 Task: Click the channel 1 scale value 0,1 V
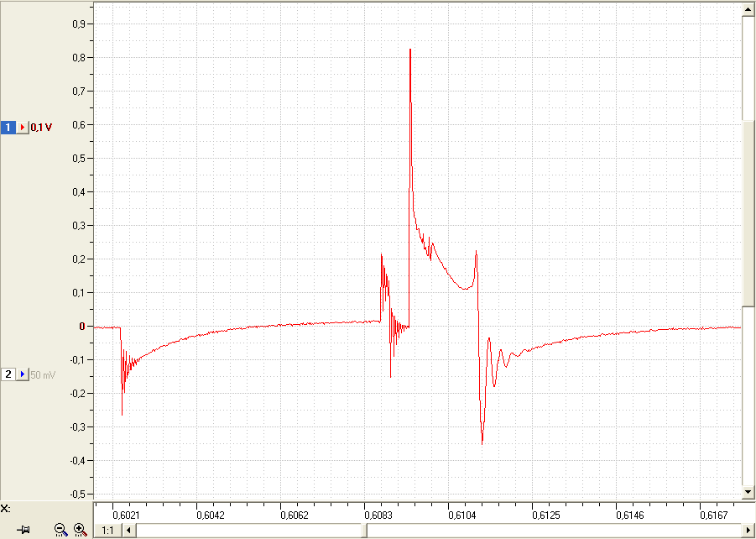tap(41, 128)
